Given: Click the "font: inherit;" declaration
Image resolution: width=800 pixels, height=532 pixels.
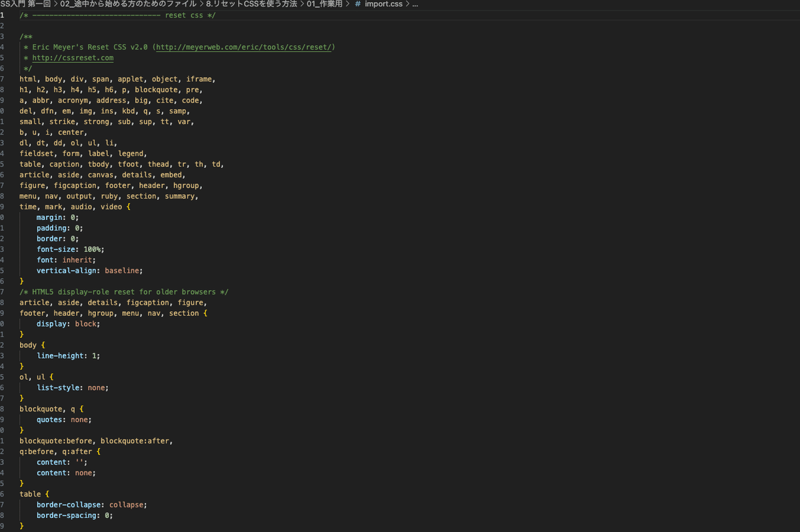Looking at the screenshot, I should click(66, 260).
